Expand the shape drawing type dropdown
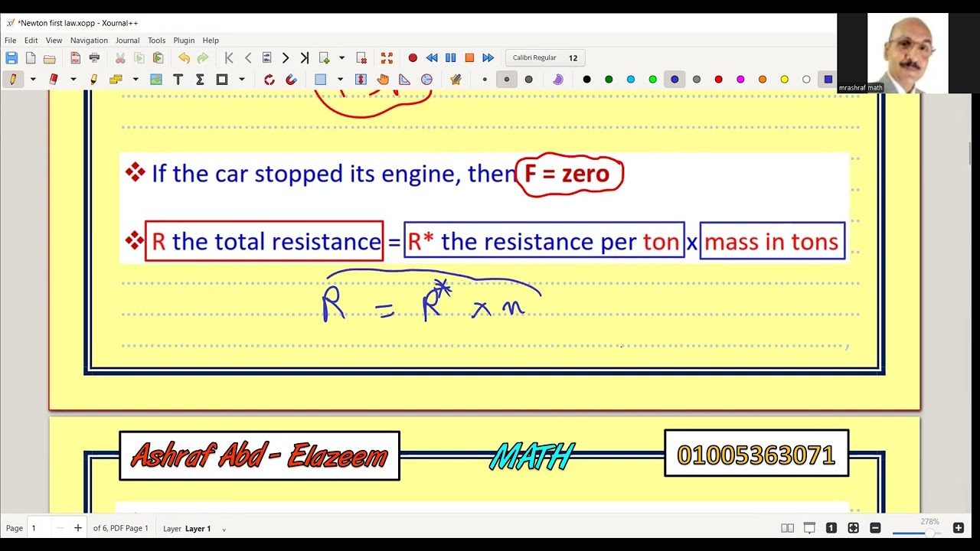This screenshot has height=551, width=980. click(x=242, y=80)
